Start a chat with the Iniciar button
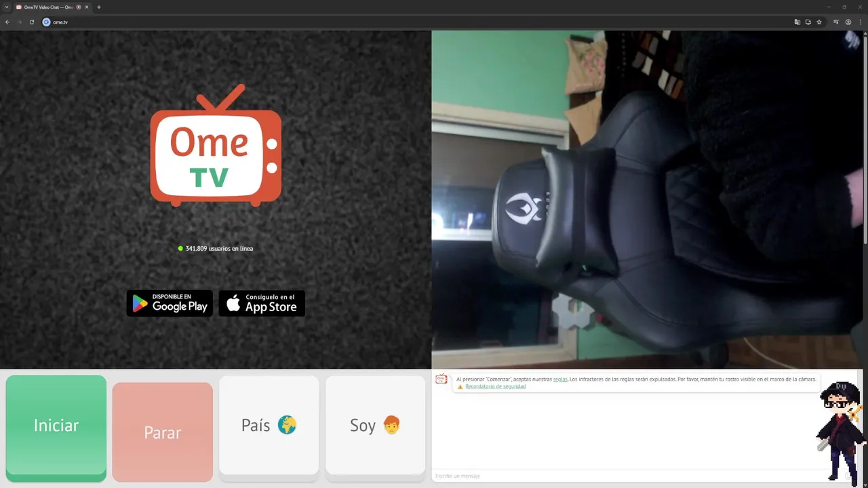 click(56, 428)
